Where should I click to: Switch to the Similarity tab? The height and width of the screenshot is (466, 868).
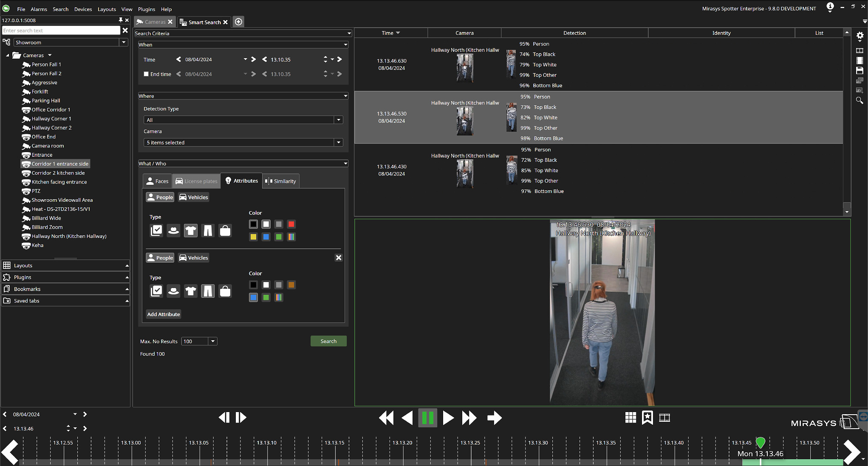coord(281,181)
